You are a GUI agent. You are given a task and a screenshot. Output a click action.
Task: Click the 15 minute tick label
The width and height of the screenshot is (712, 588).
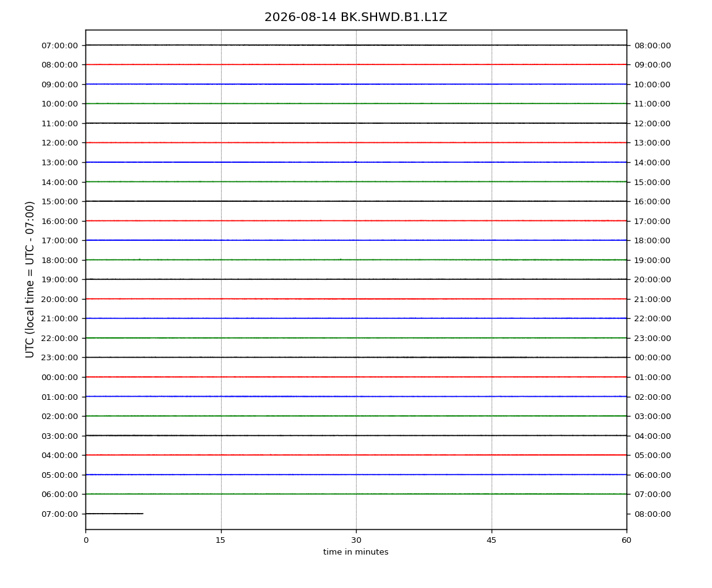click(x=220, y=540)
